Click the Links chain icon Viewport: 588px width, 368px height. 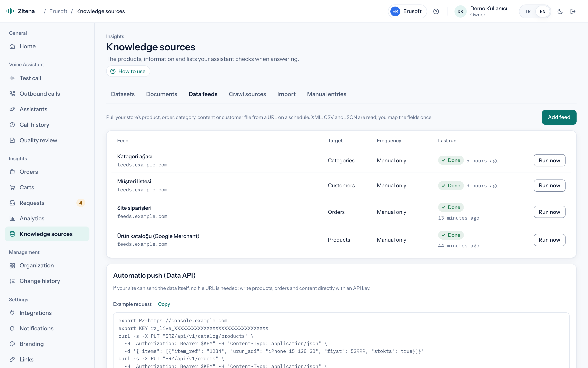coord(12,359)
